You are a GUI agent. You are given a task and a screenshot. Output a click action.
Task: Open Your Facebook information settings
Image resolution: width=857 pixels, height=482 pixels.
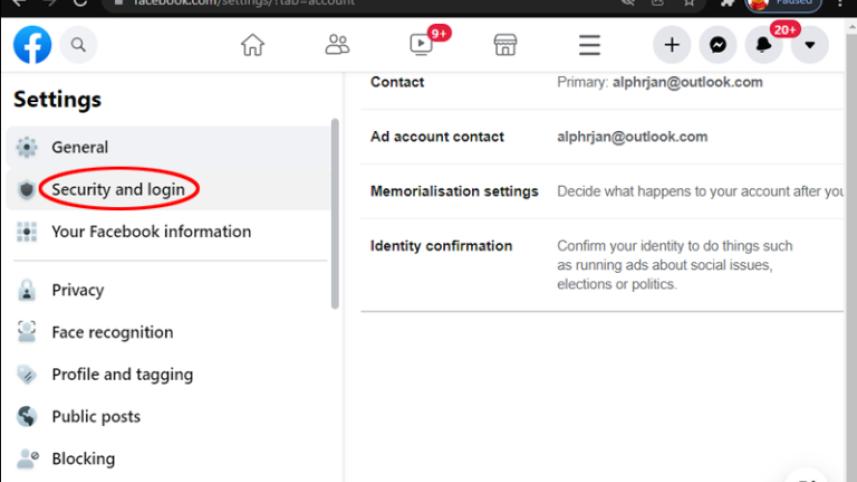click(x=151, y=231)
